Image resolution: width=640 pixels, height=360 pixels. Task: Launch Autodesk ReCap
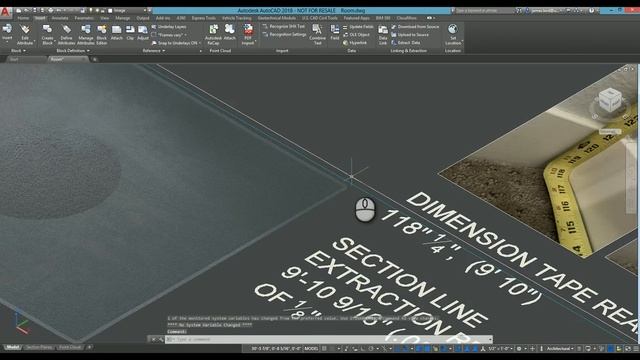(x=213, y=34)
